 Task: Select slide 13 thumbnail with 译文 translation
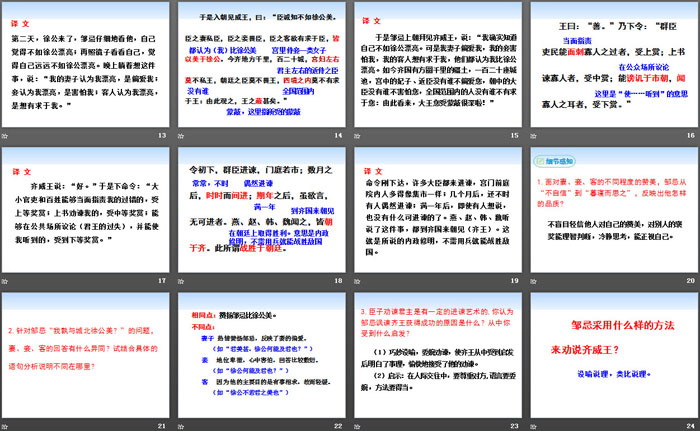tap(85, 65)
